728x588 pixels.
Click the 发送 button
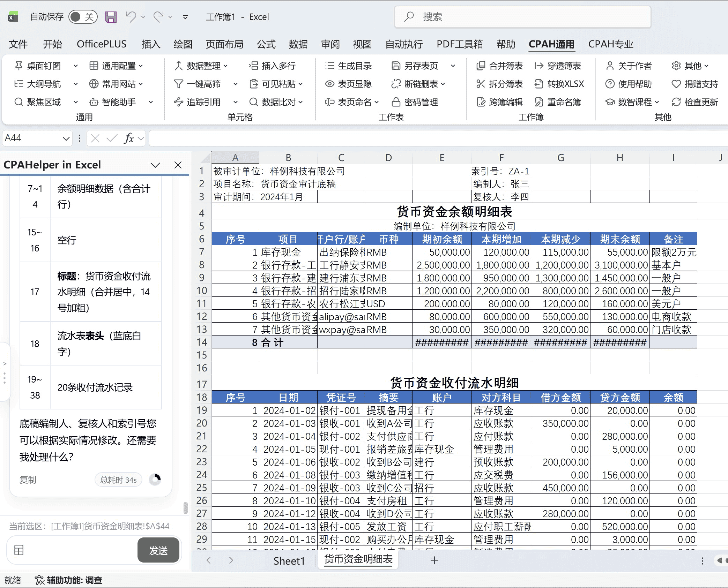[158, 550]
